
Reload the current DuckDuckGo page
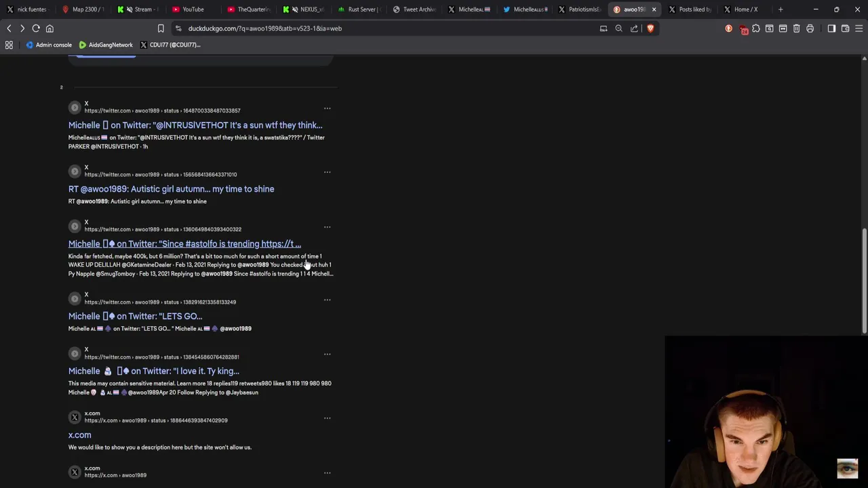pos(36,28)
